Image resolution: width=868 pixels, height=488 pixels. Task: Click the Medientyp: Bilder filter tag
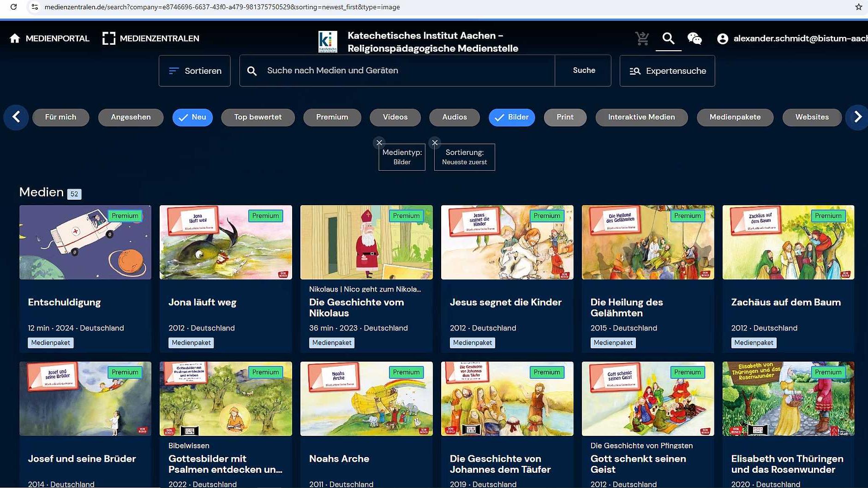click(402, 157)
